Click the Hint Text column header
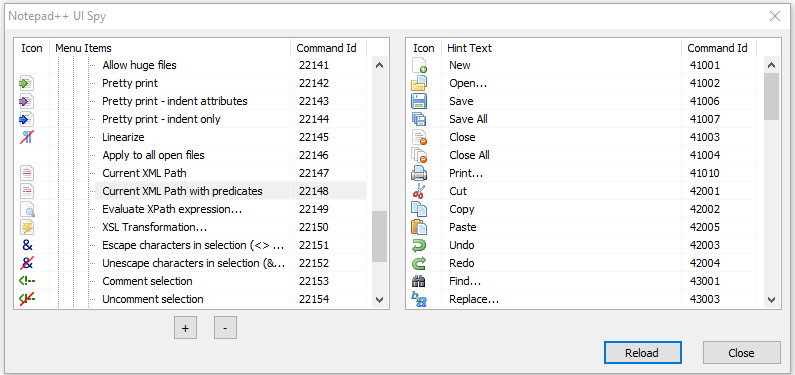795x375 pixels. (x=562, y=48)
